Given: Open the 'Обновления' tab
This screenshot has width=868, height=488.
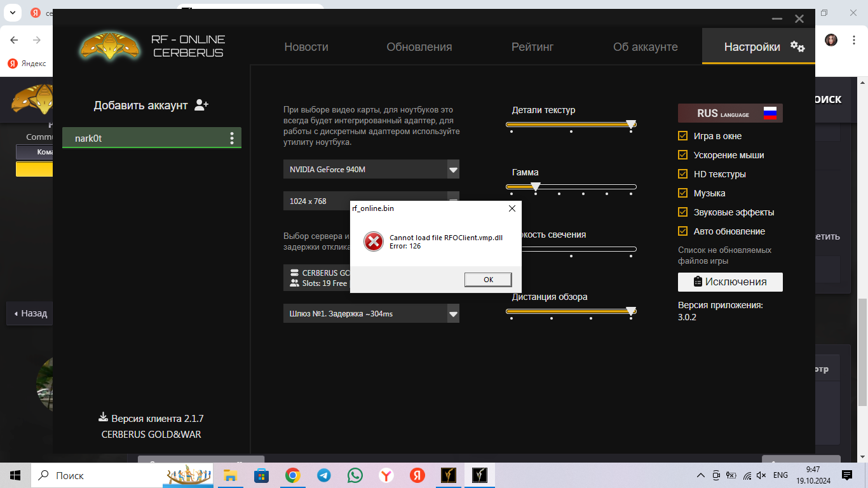Looking at the screenshot, I should click(x=419, y=47).
